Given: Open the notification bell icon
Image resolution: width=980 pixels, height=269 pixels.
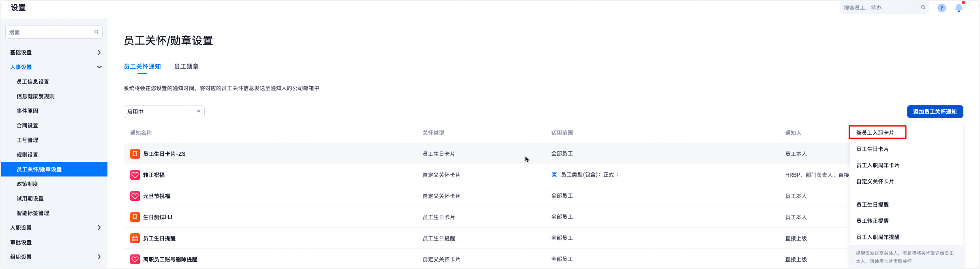Looking at the screenshot, I should (x=959, y=8).
